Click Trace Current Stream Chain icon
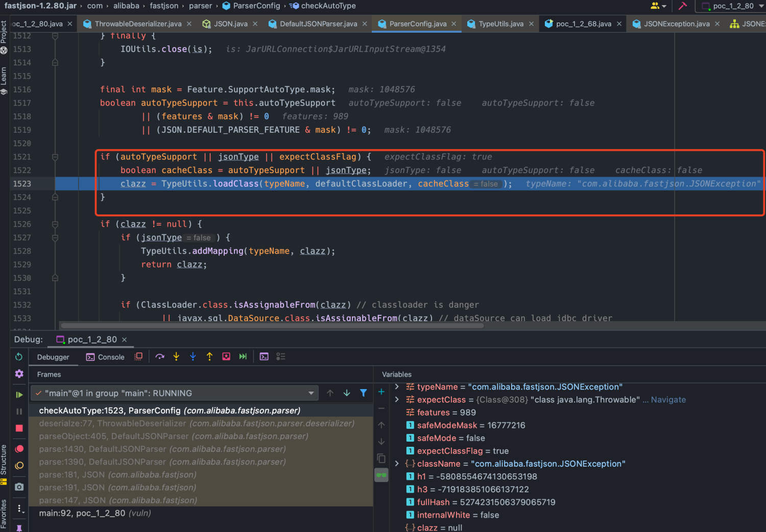 pos(280,357)
